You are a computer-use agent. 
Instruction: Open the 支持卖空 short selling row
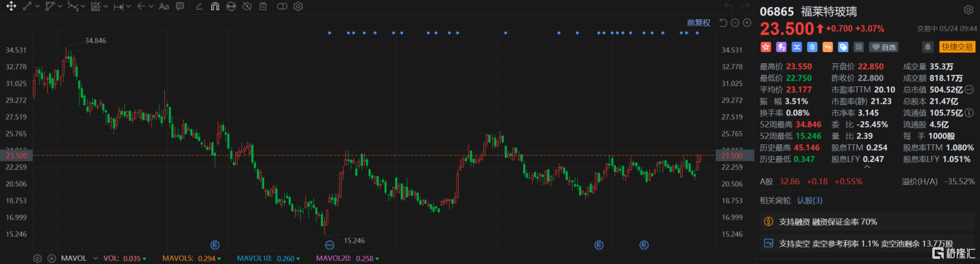coord(868,243)
